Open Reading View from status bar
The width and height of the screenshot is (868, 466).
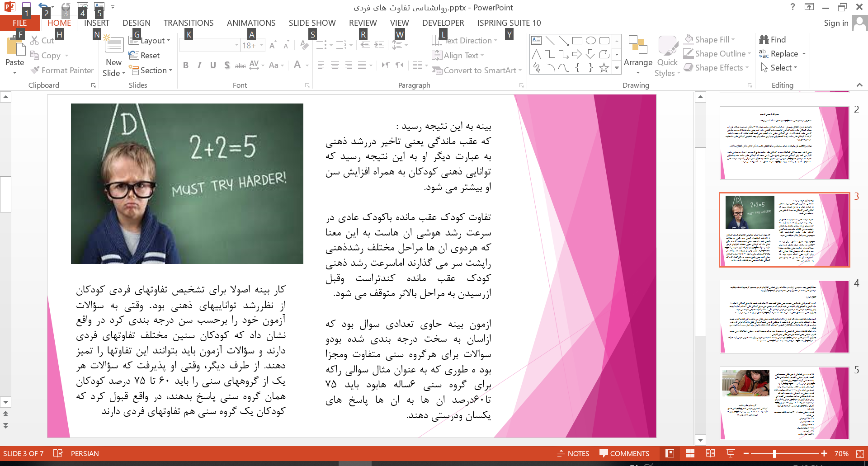(x=710, y=453)
